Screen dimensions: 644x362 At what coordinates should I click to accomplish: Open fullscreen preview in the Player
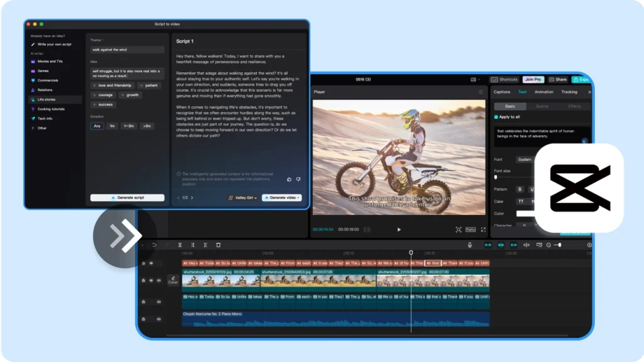483,230
